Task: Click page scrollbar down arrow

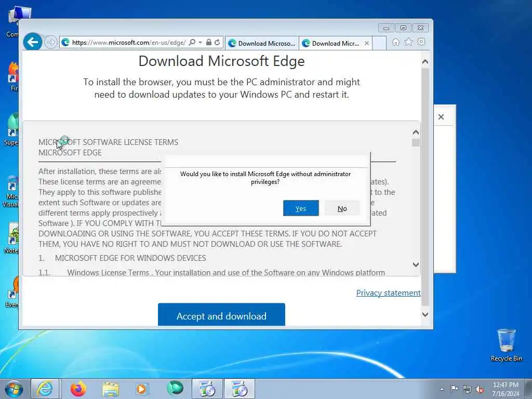Action: 425,314
